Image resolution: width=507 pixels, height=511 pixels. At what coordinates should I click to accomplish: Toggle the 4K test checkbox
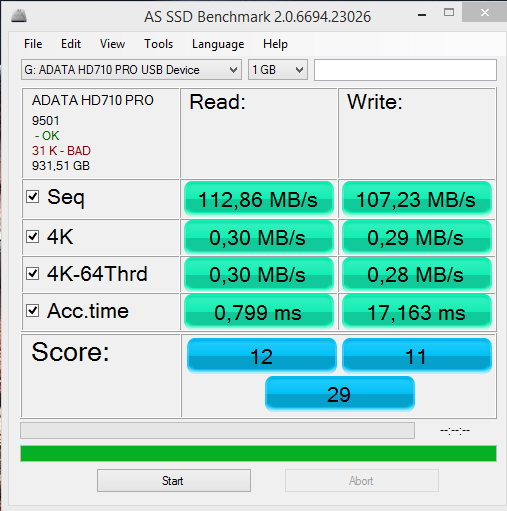[33, 237]
